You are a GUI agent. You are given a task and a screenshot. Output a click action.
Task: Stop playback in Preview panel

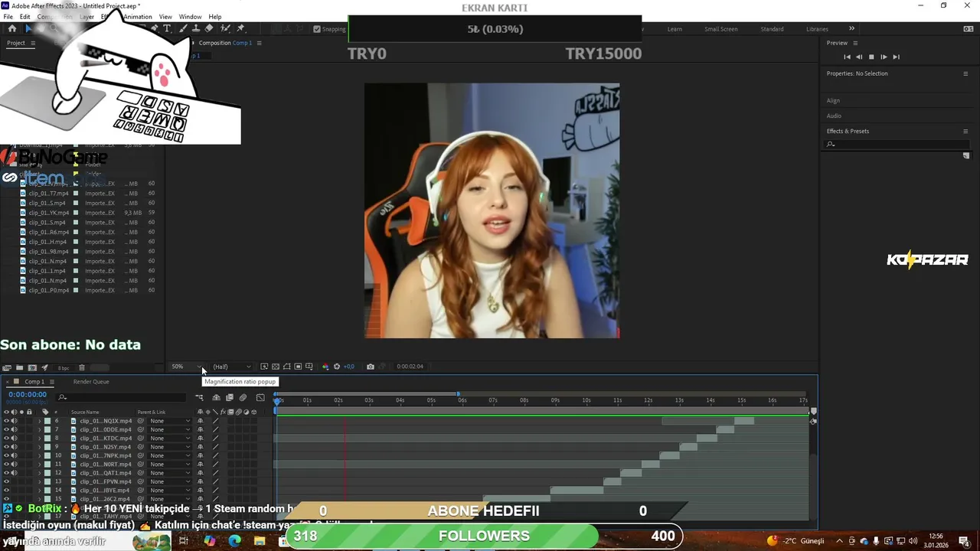pos(871,57)
